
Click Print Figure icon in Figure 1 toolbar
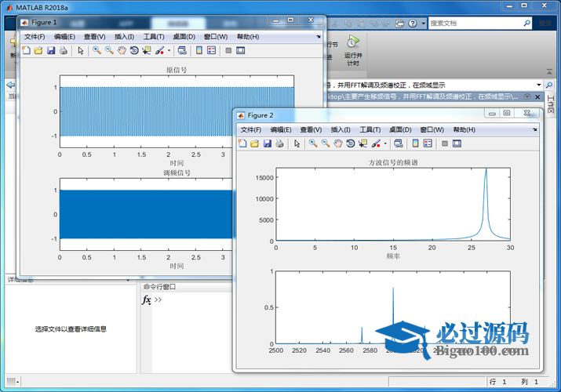pos(64,51)
